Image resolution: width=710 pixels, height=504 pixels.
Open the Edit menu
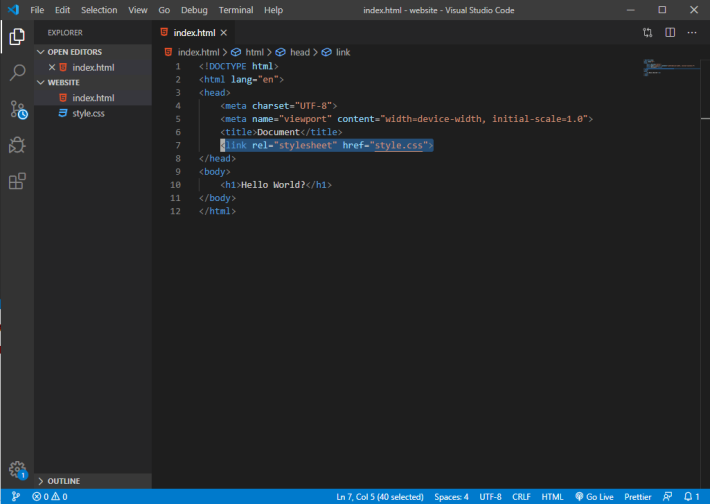tap(62, 10)
